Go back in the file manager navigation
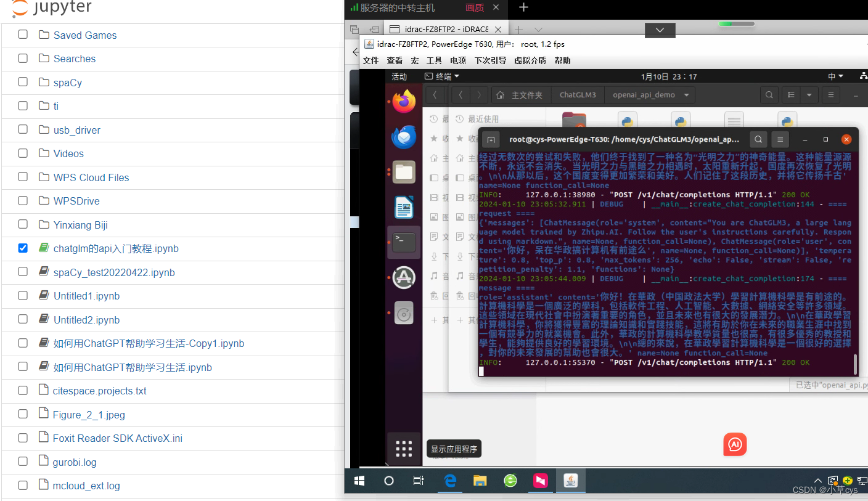868x501 pixels. pyautogui.click(x=461, y=95)
